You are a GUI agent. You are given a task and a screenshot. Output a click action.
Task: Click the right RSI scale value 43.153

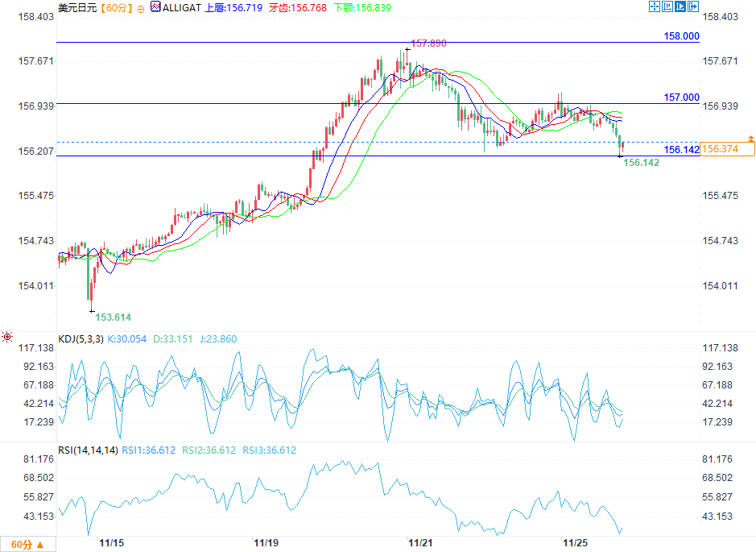coord(717,517)
